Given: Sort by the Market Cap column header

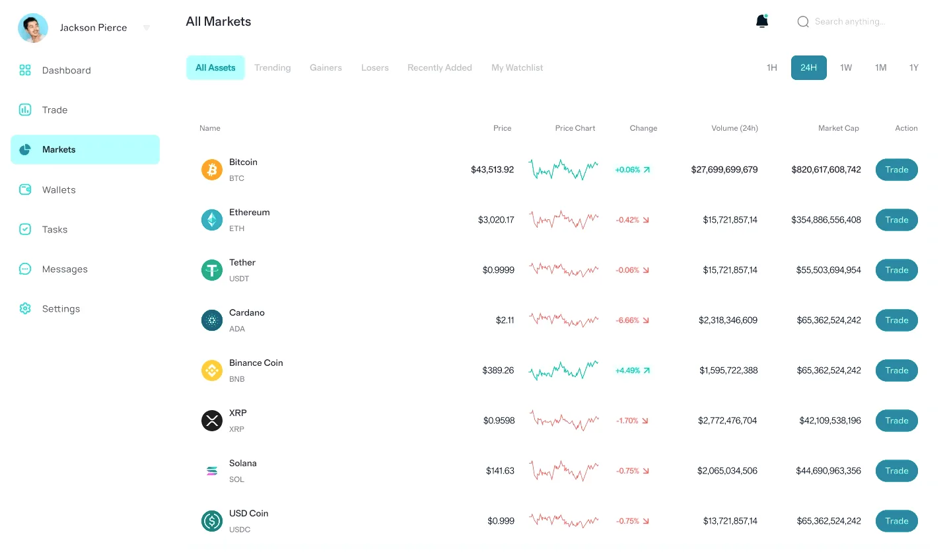Looking at the screenshot, I should click(839, 128).
